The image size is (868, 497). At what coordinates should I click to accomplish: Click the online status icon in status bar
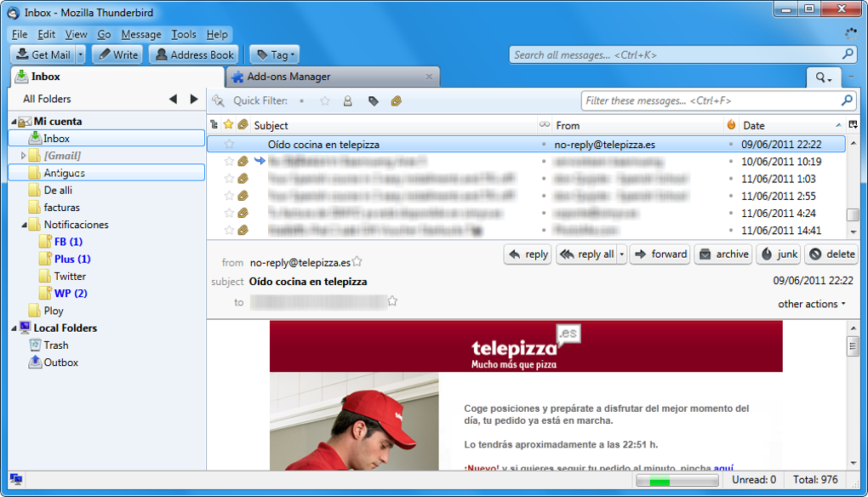[x=16, y=479]
